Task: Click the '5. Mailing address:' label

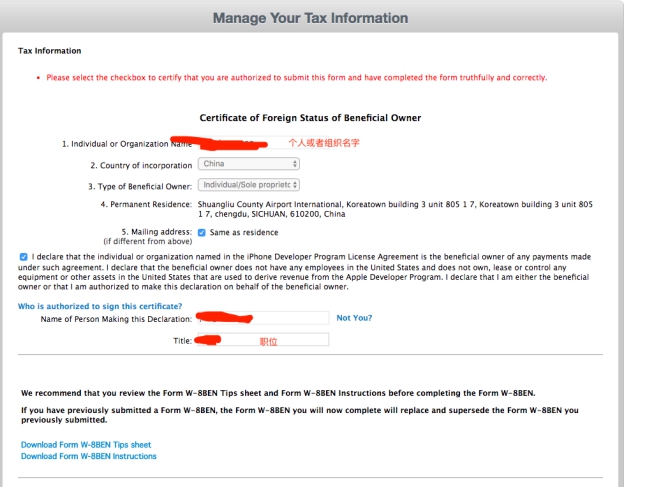Action: click(157, 231)
